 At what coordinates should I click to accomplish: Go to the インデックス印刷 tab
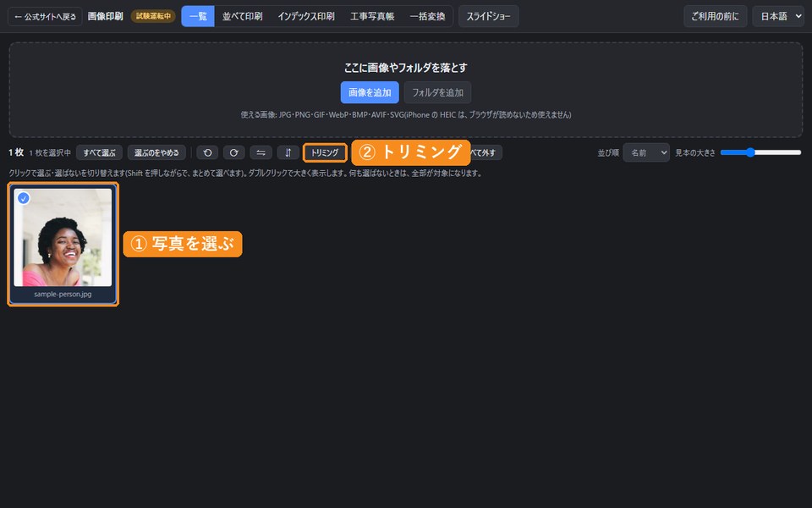point(306,16)
